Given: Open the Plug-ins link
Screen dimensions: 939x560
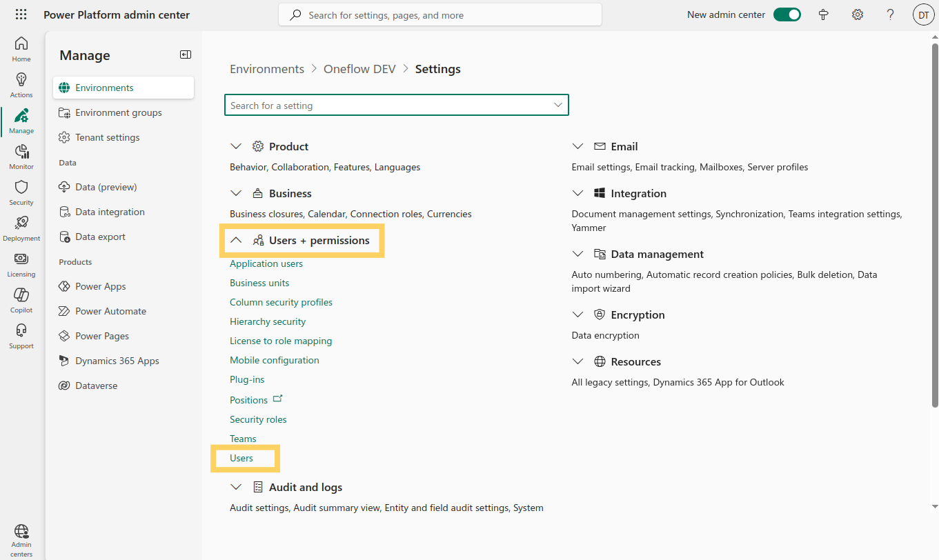Looking at the screenshot, I should 247,379.
